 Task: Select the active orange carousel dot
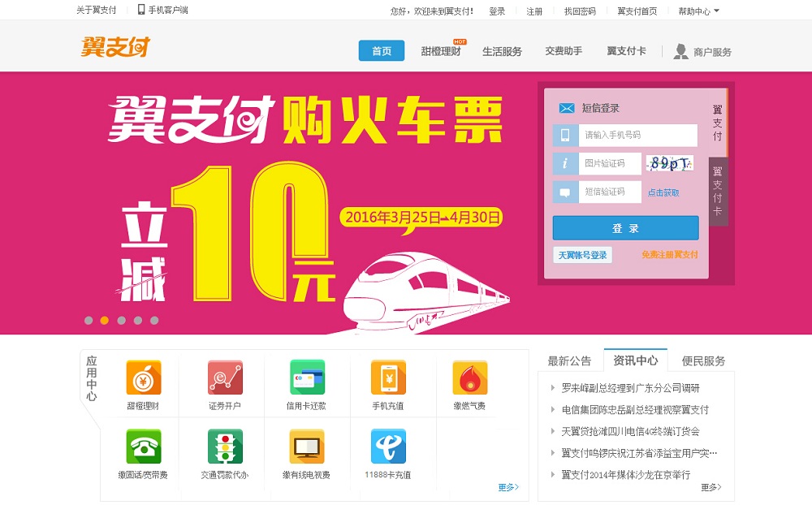click(x=105, y=321)
